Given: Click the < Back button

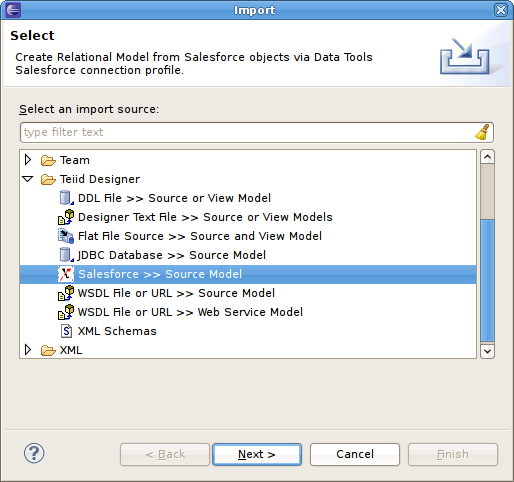Looking at the screenshot, I should tap(165, 454).
